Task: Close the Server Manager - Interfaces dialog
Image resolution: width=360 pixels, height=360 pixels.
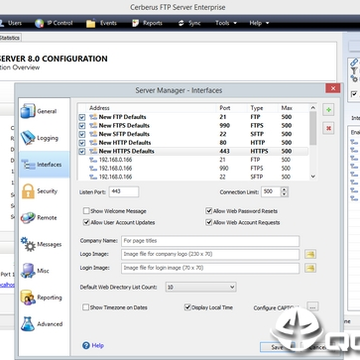Action: point(333,89)
